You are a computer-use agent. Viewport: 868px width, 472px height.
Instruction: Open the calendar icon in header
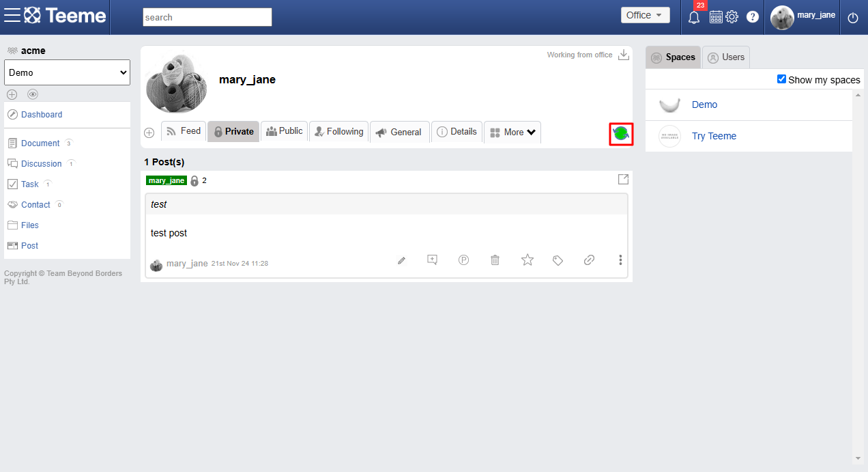(716, 17)
